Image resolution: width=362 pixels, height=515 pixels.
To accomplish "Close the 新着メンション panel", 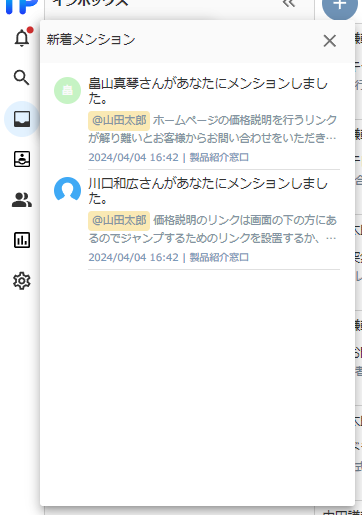I will coord(330,41).
